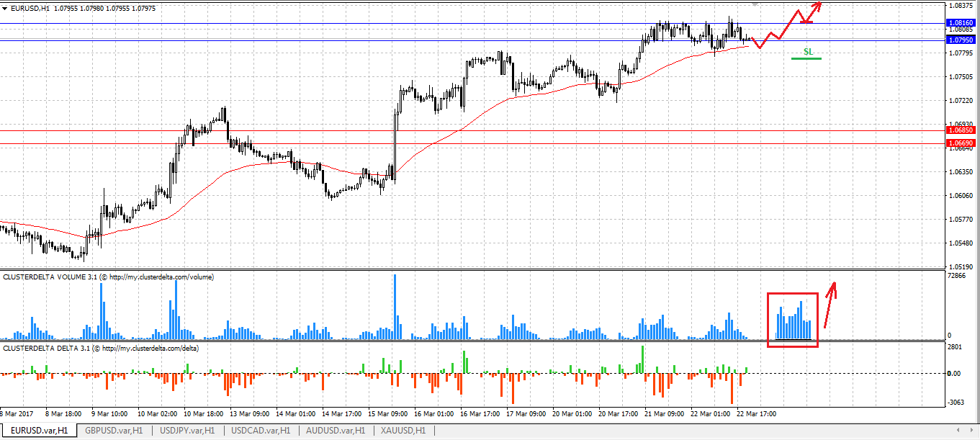Click the 1.07795 price scale value
980x440 pixels.
click(x=960, y=53)
